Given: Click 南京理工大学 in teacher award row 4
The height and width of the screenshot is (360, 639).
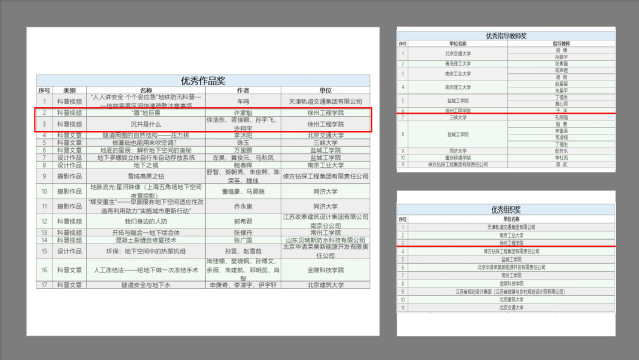Looking at the screenshot, I should pos(458,87).
